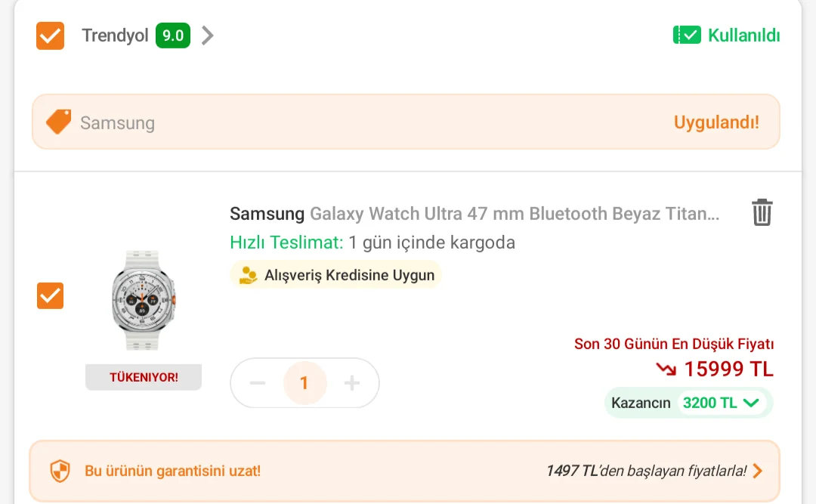The width and height of the screenshot is (816, 504).
Task: Delete the Galaxy Watch using the trash icon
Action: coord(762,212)
